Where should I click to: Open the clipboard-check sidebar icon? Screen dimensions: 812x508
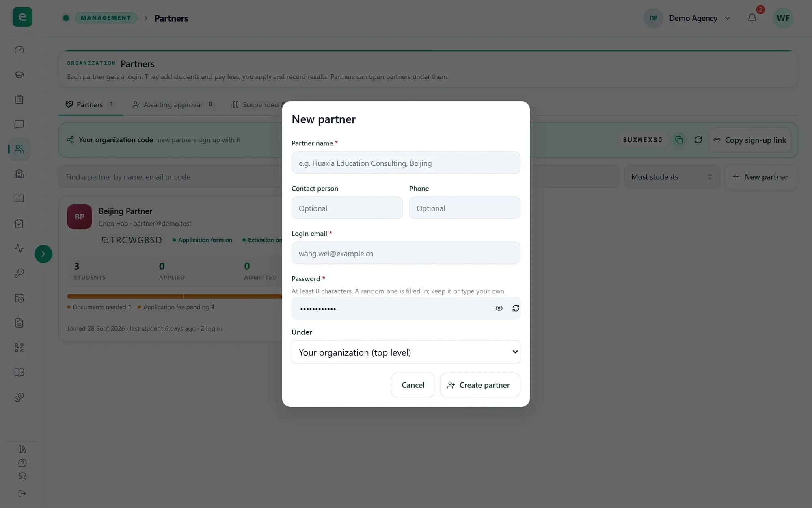[x=19, y=224]
